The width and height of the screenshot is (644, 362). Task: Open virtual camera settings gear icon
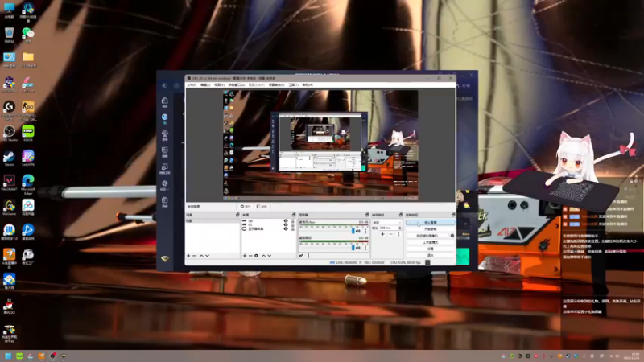(x=452, y=236)
